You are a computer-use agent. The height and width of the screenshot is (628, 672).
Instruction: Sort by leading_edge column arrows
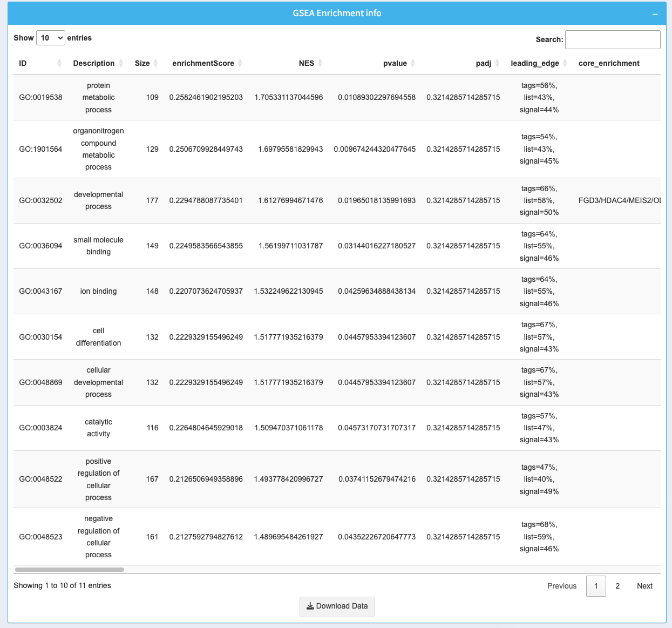(565, 63)
